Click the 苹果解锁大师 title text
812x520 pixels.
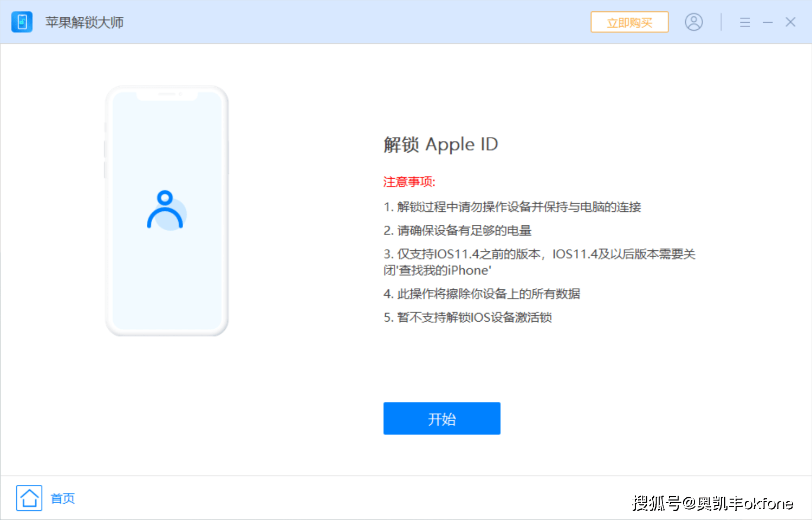tap(85, 22)
